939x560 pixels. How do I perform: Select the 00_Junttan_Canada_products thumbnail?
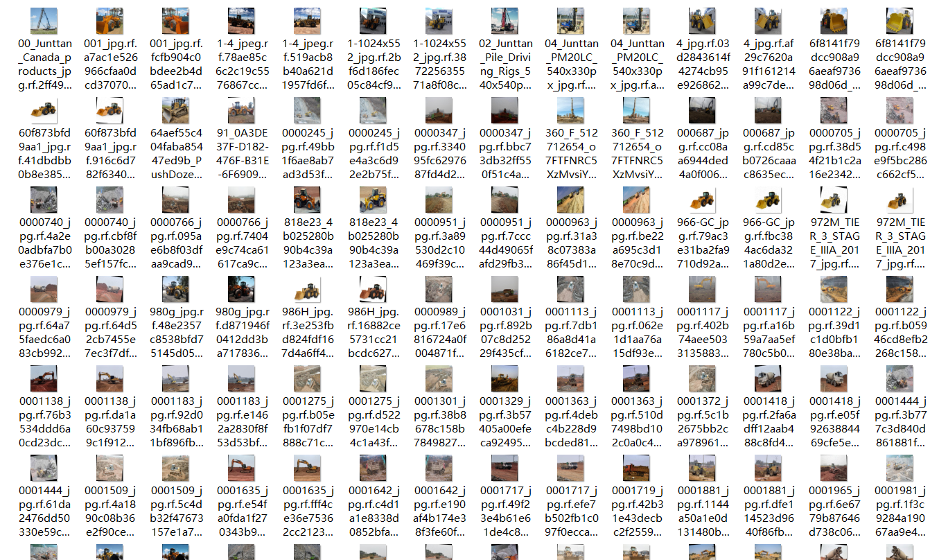(44, 21)
